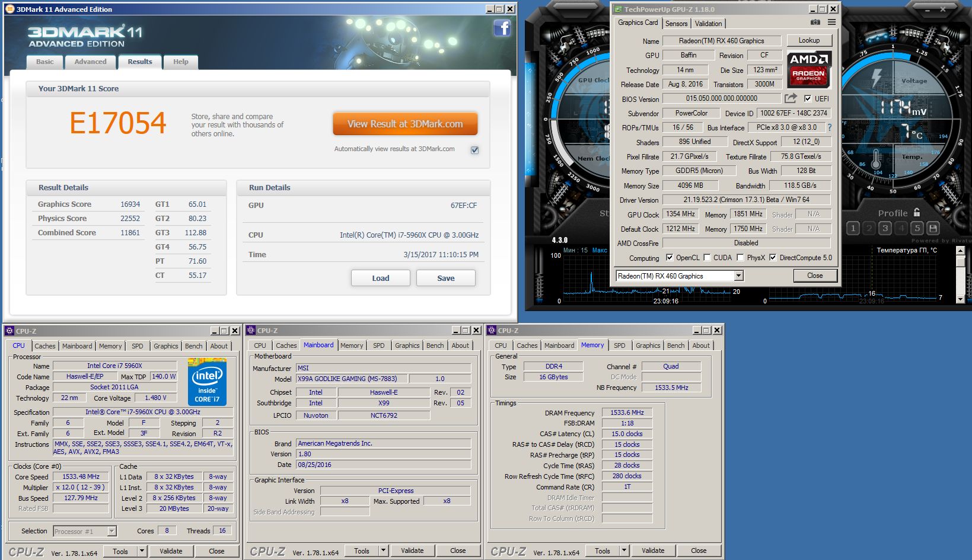Click the 3DMark 11 title bar app icon
The image size is (972, 560).
(x=10, y=9)
